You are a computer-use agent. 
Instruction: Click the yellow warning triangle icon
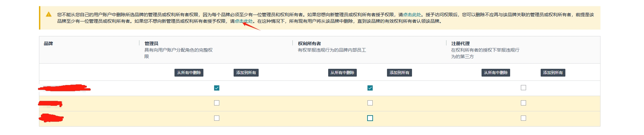coord(49,14)
